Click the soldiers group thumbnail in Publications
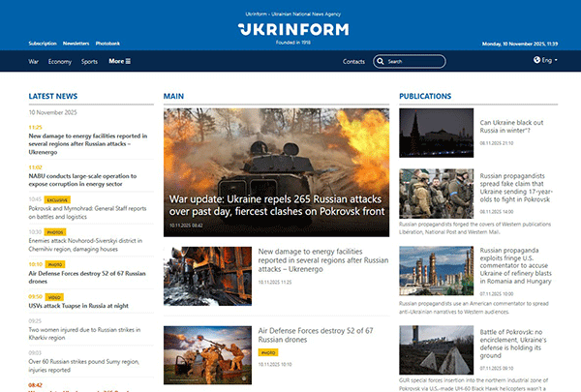 click(x=436, y=194)
